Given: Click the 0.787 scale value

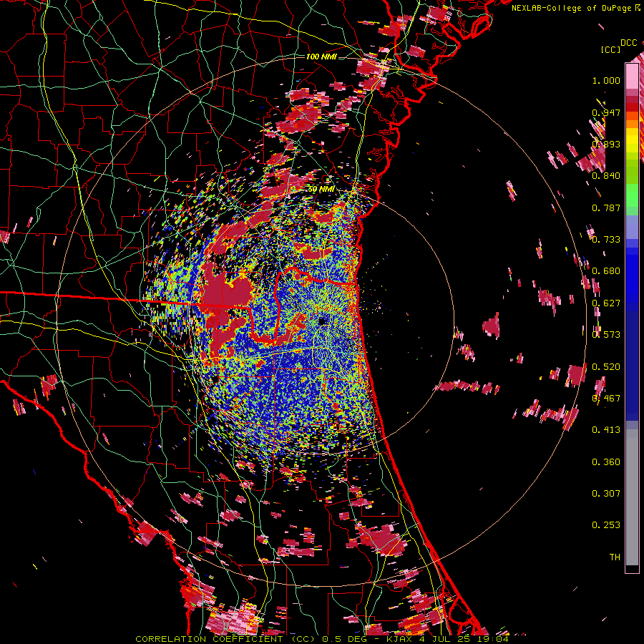Looking at the screenshot, I should [x=606, y=208].
